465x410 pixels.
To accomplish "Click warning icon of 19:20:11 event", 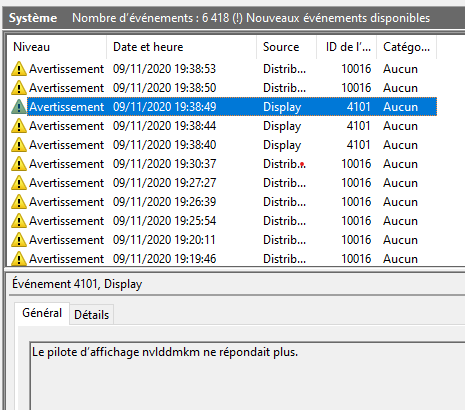I will coord(19,240).
